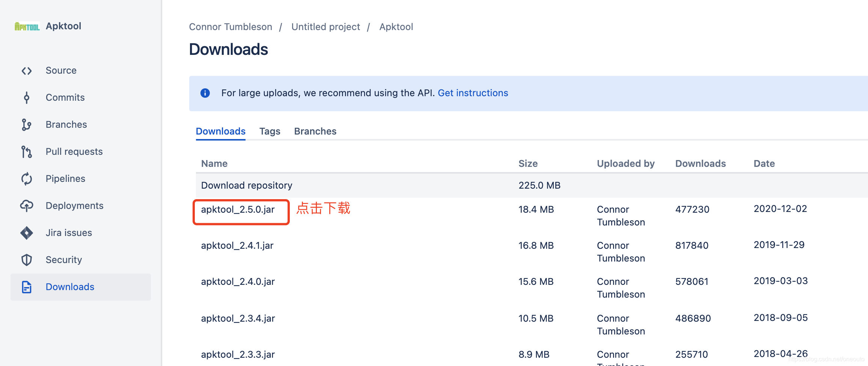This screenshot has width=868, height=366.
Task: Open the Apktool repository name in sidebar
Action: [x=63, y=26]
